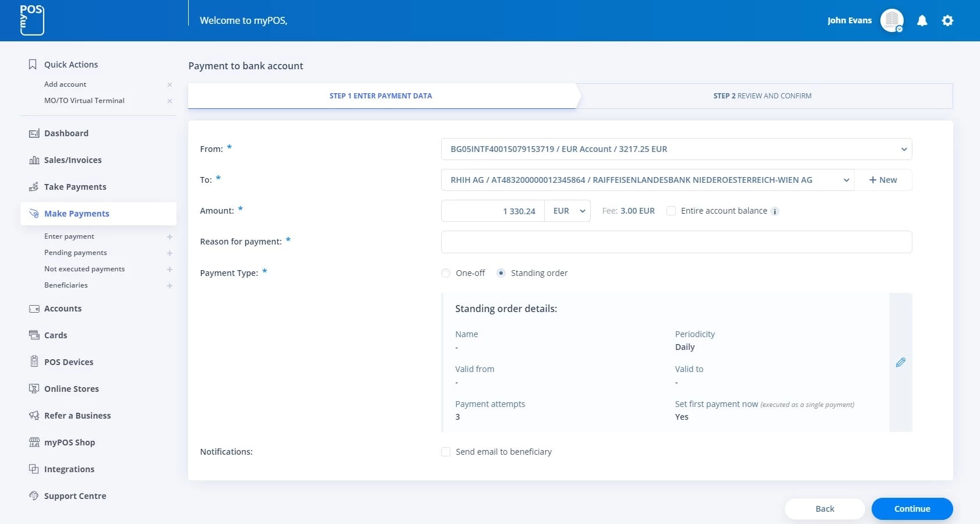Click the notifications bell icon
980x524 pixels.
pos(922,21)
